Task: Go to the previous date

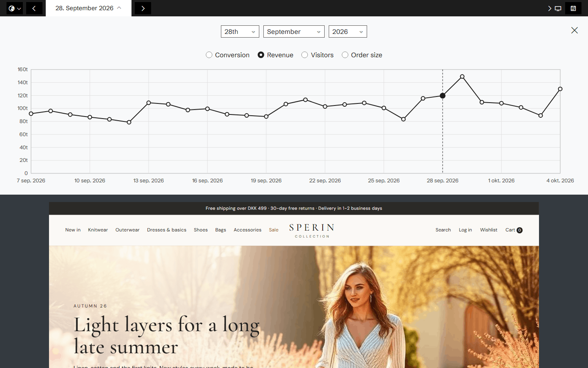Action: (34, 8)
